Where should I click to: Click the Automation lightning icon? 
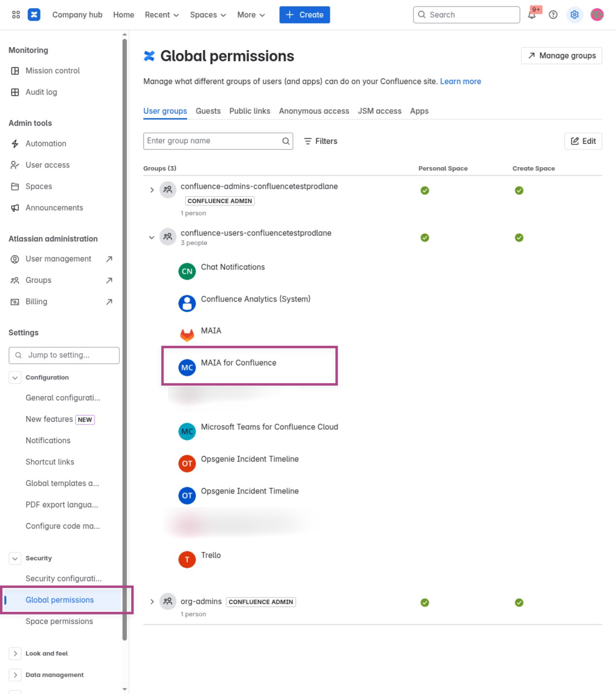click(15, 144)
